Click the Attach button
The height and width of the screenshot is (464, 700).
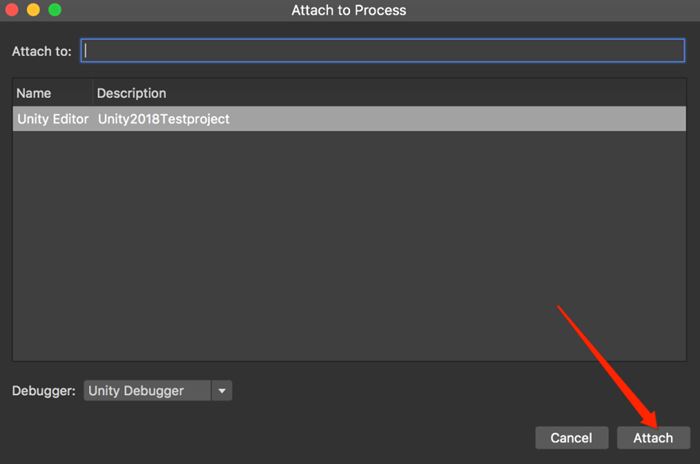pyautogui.click(x=653, y=438)
